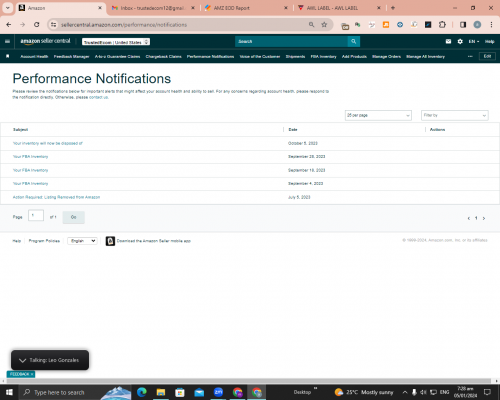Open Chargeback Claims menu item

[x=163, y=56]
